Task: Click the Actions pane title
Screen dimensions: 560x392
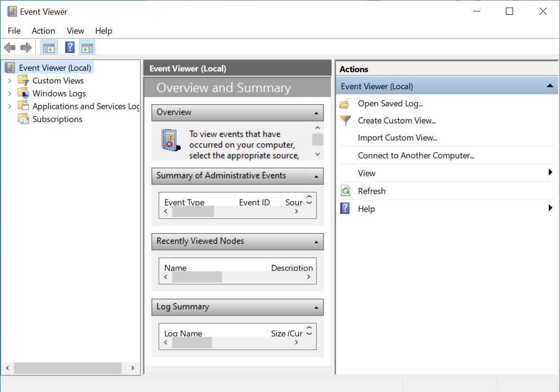Action: (x=354, y=69)
